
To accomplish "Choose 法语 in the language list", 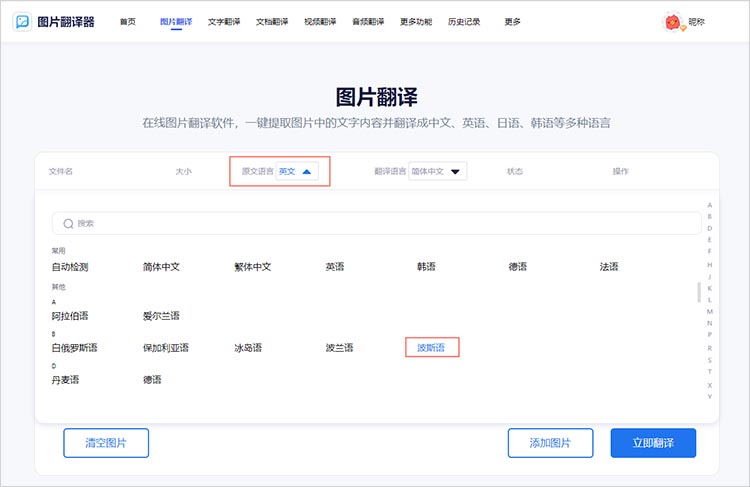I will [609, 267].
